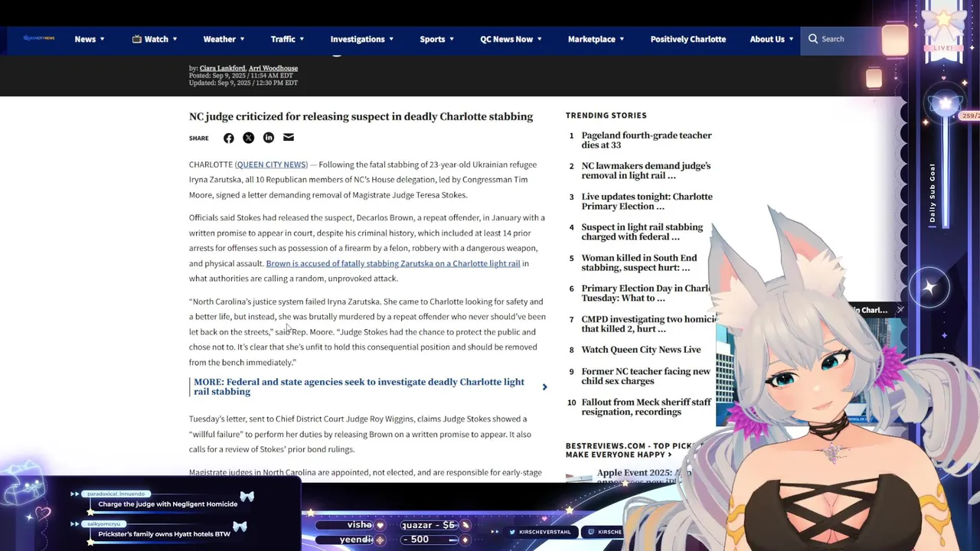Share the article by email icon
This screenshot has width=980, height=551.
(288, 138)
